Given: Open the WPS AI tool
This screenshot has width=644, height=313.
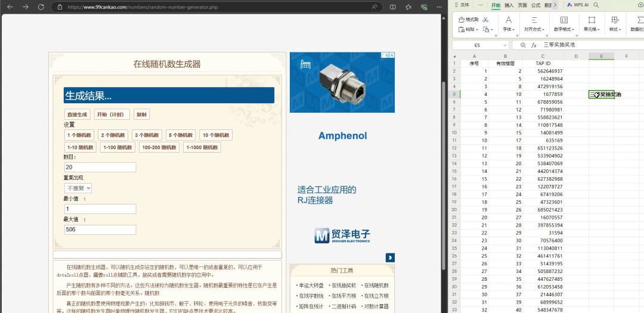Looking at the screenshot, I should pyautogui.click(x=577, y=5).
